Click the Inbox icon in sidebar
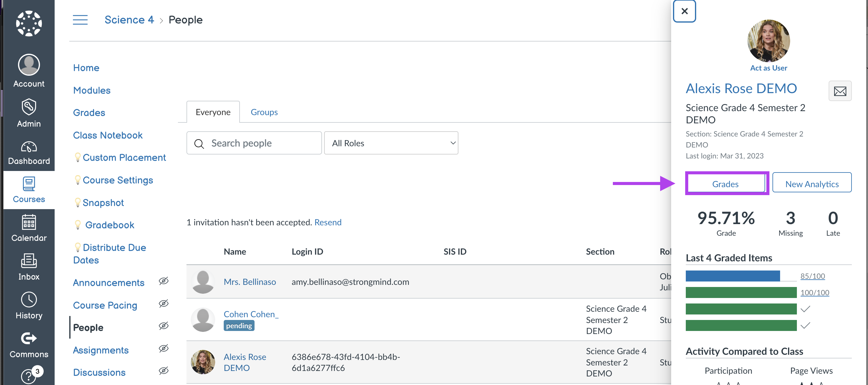The width and height of the screenshot is (868, 385). [x=29, y=269]
